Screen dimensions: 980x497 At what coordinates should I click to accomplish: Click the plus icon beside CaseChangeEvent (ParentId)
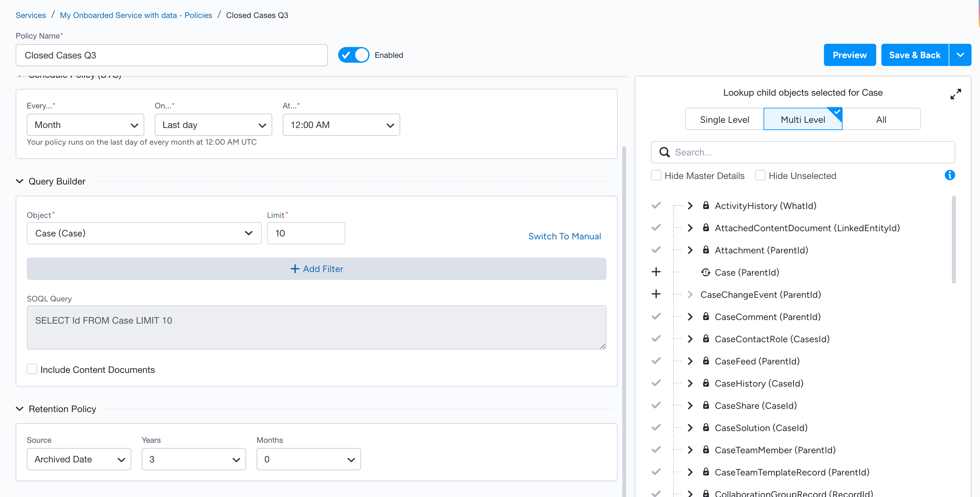(656, 294)
